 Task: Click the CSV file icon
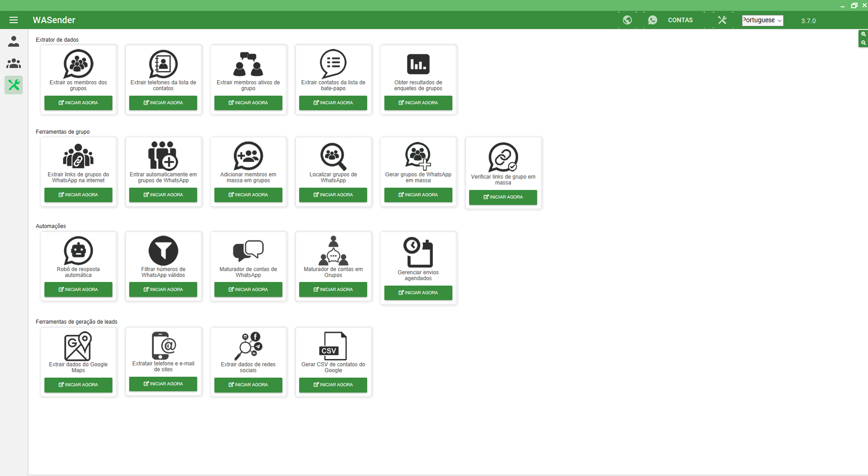point(333,346)
